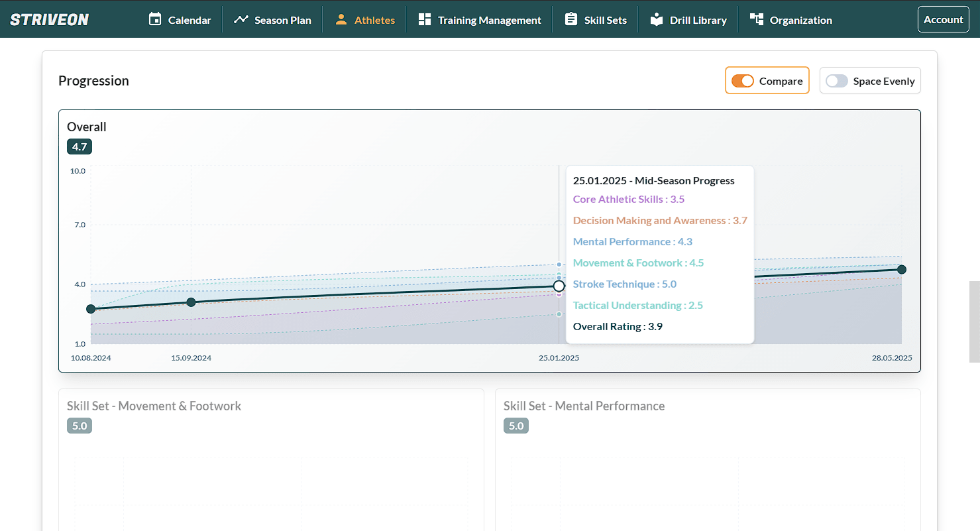Click the calendar icon in navbar
980x531 pixels.
click(155, 19)
